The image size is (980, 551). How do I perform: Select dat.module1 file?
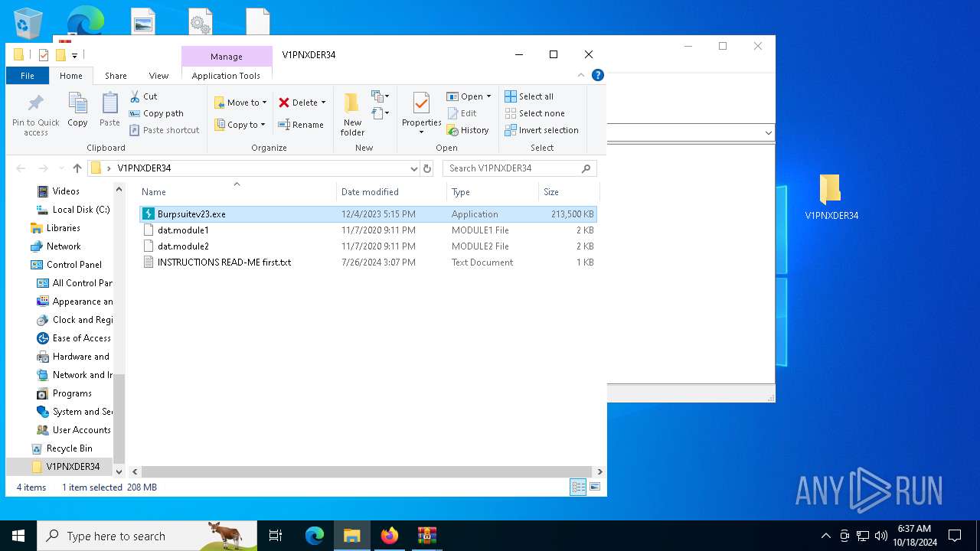(368, 230)
